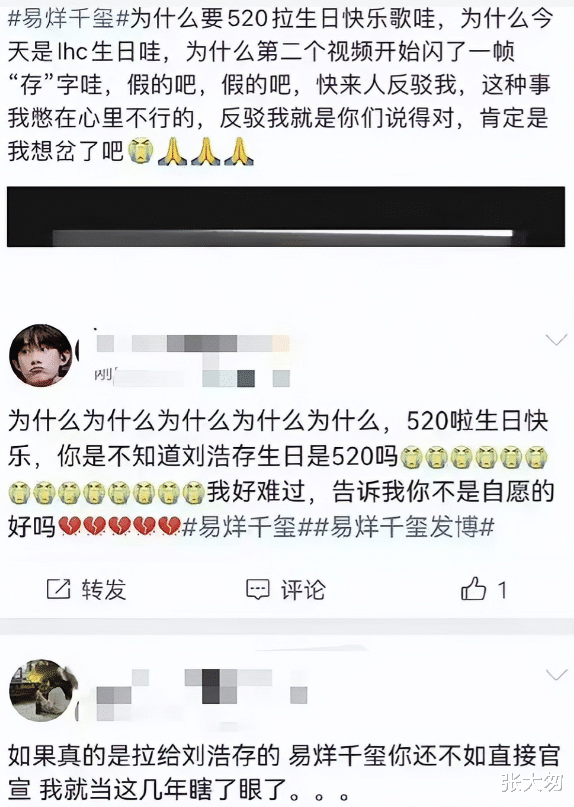Click the 转发 text label
The height and width of the screenshot is (807, 574).
click(103, 589)
